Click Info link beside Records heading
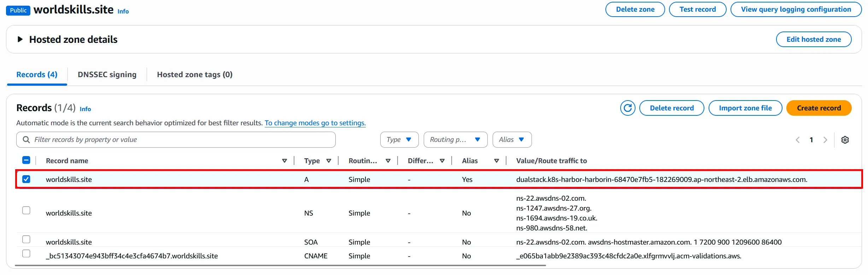This screenshot has height=275, width=868. [85, 109]
